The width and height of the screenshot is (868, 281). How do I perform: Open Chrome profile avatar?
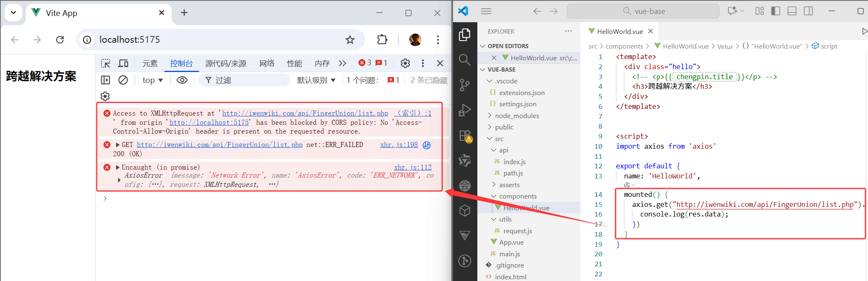415,40
